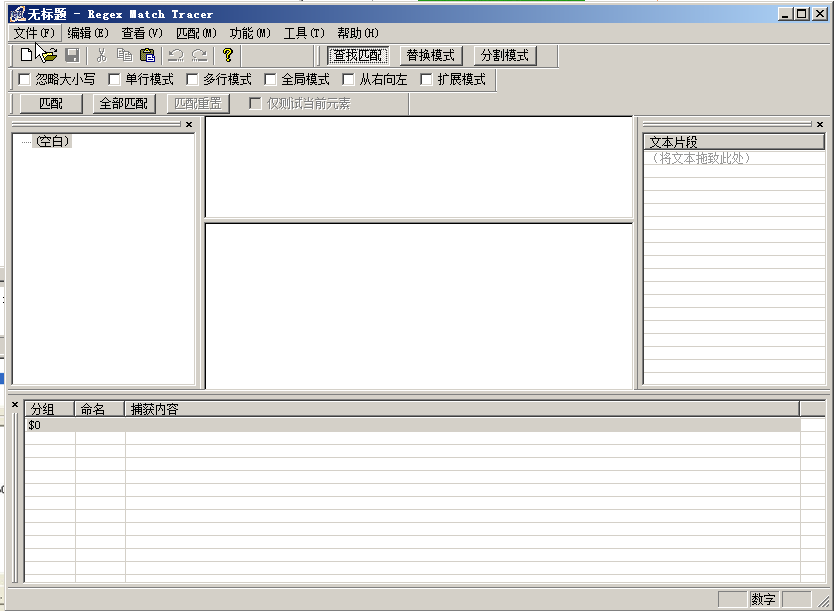Click the yellow Help question mark icon
This screenshot has height=611, width=834.
(x=228, y=55)
